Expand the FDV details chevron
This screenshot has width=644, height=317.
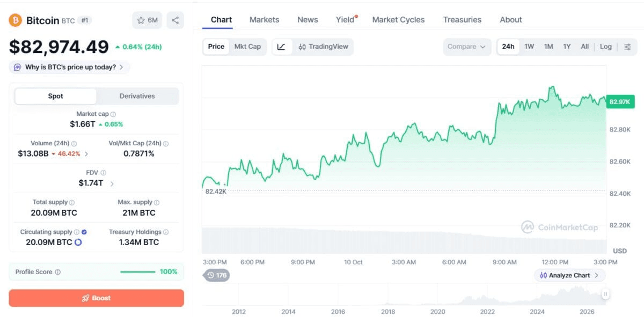pos(112,183)
